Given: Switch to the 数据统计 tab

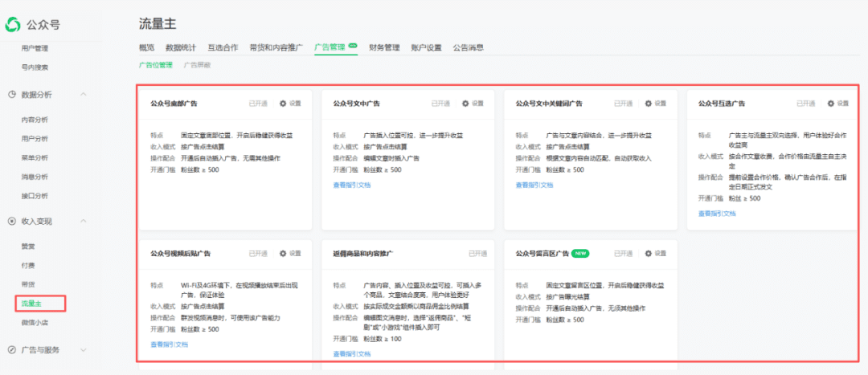Looking at the screenshot, I should click(181, 48).
